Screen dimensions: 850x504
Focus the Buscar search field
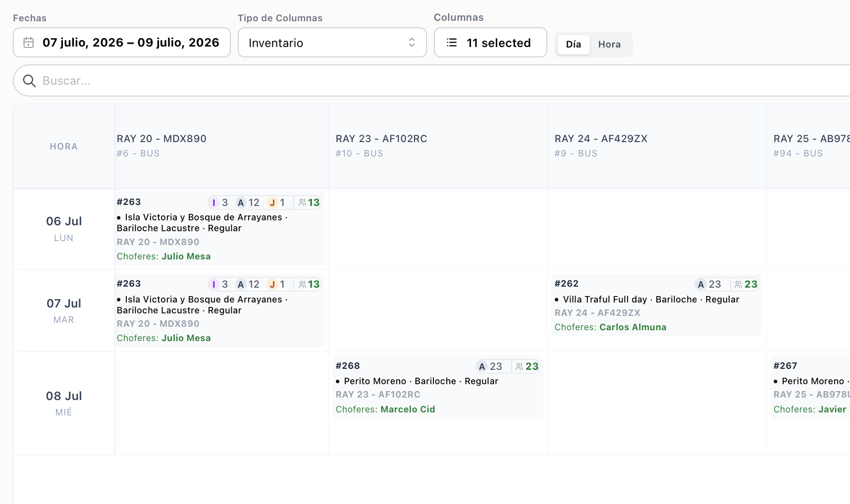coord(431,81)
